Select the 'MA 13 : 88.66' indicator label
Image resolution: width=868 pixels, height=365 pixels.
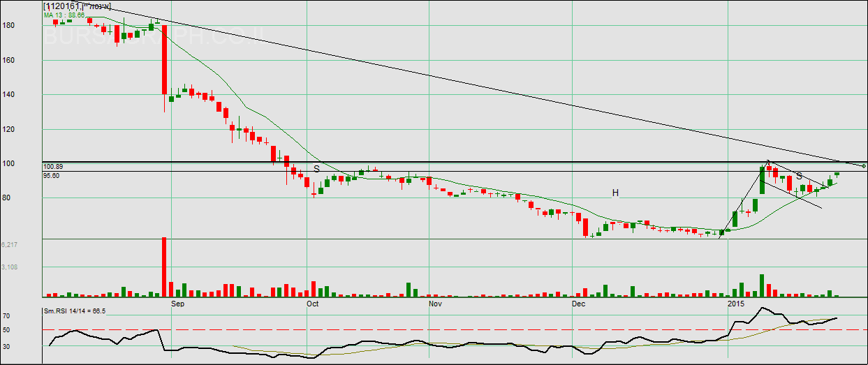(x=64, y=14)
